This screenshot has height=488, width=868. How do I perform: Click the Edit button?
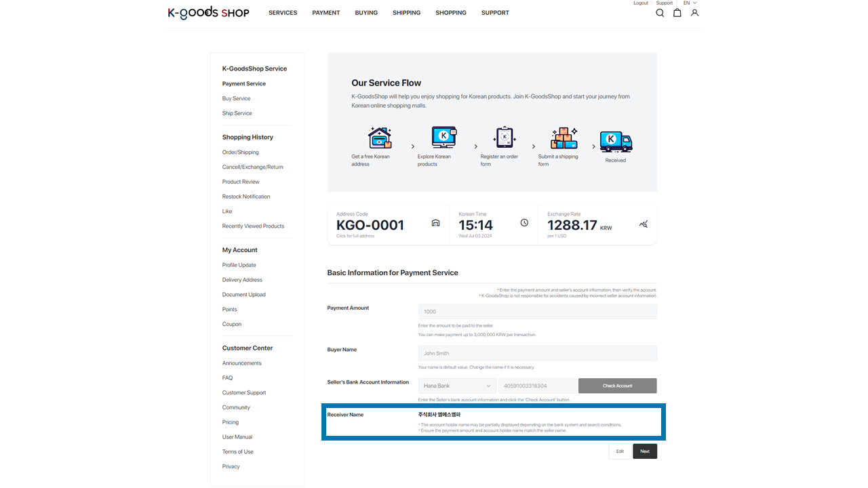620,451
